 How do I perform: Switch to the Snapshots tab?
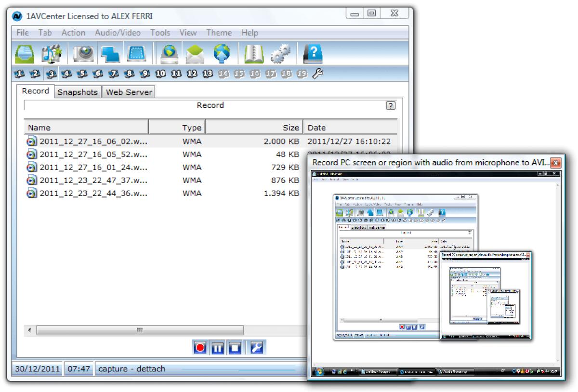coord(77,92)
